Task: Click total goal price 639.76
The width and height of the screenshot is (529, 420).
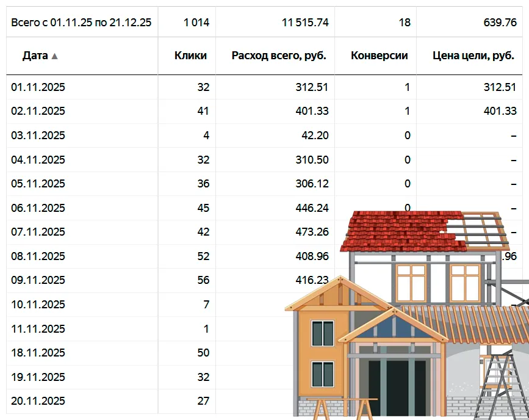Action: tap(499, 23)
